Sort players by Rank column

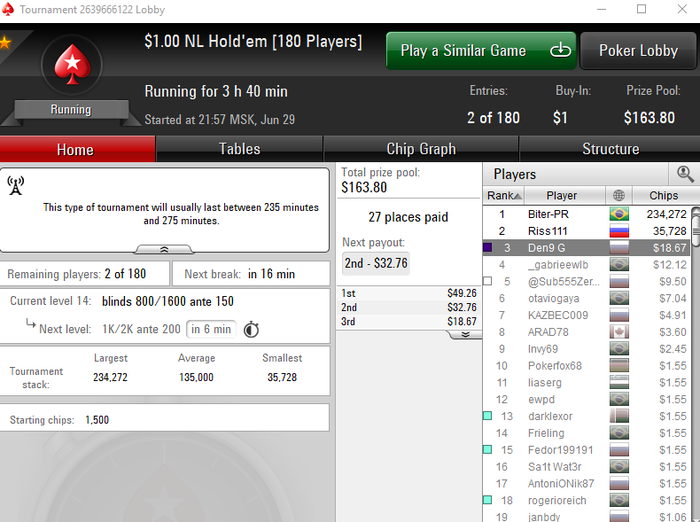[x=504, y=196]
